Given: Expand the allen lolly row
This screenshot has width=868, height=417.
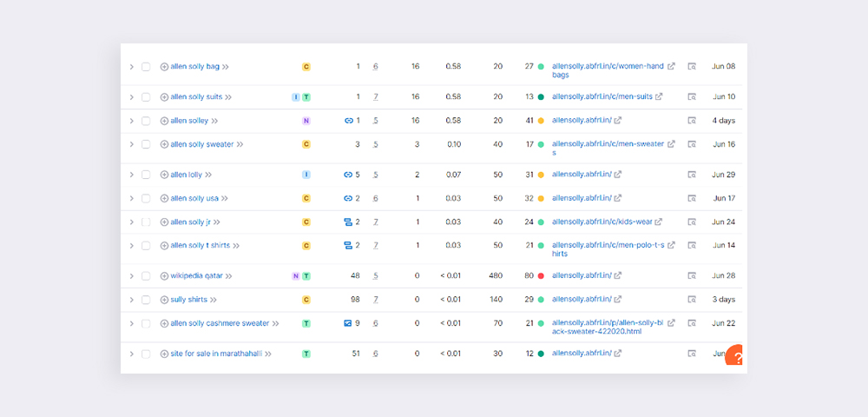Looking at the screenshot, I should (132, 175).
